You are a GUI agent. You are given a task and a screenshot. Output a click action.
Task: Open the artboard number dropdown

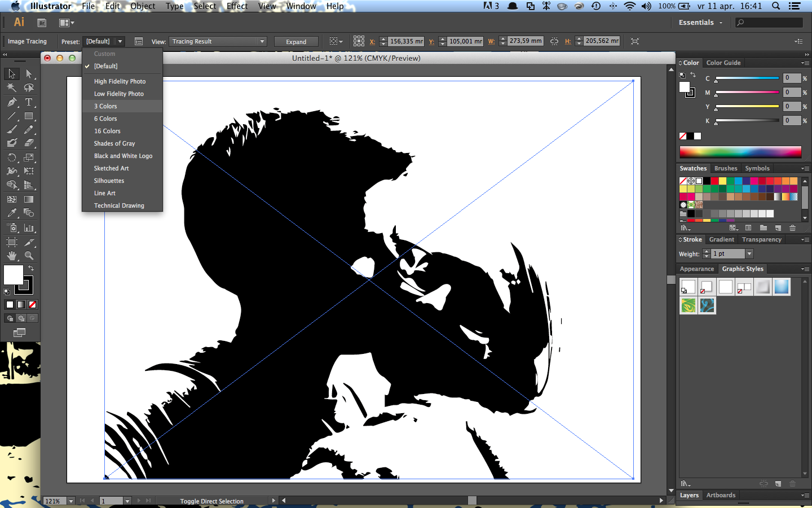tap(127, 501)
